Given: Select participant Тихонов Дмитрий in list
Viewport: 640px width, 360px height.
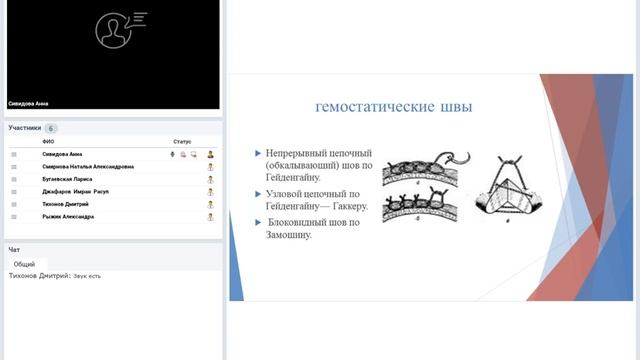Looking at the screenshot, I should click(x=65, y=204).
